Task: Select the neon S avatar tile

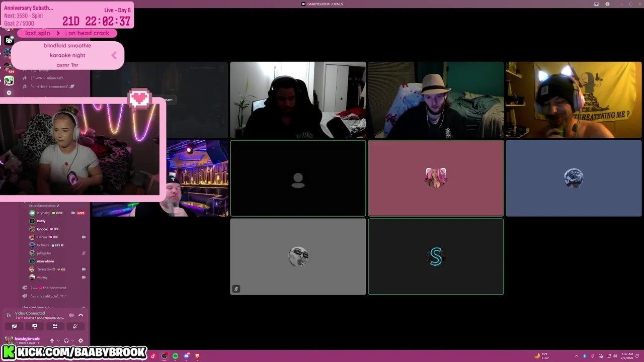Action: click(436, 256)
